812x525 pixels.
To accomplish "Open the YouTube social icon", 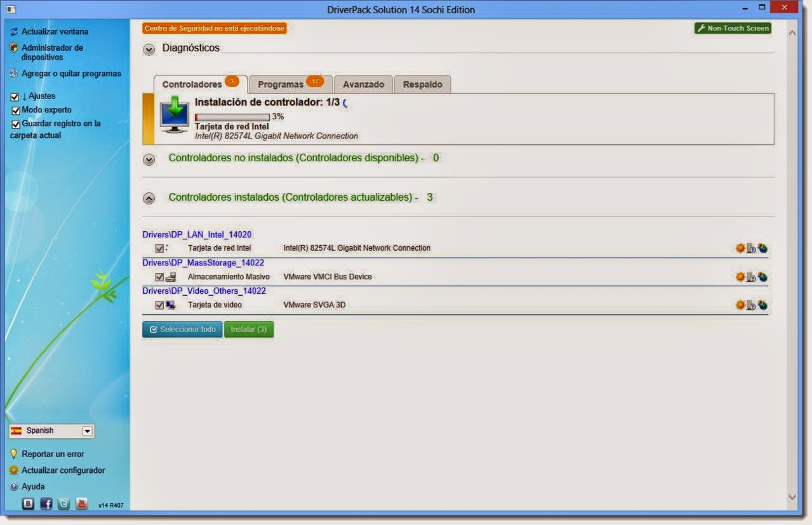I will (x=82, y=503).
